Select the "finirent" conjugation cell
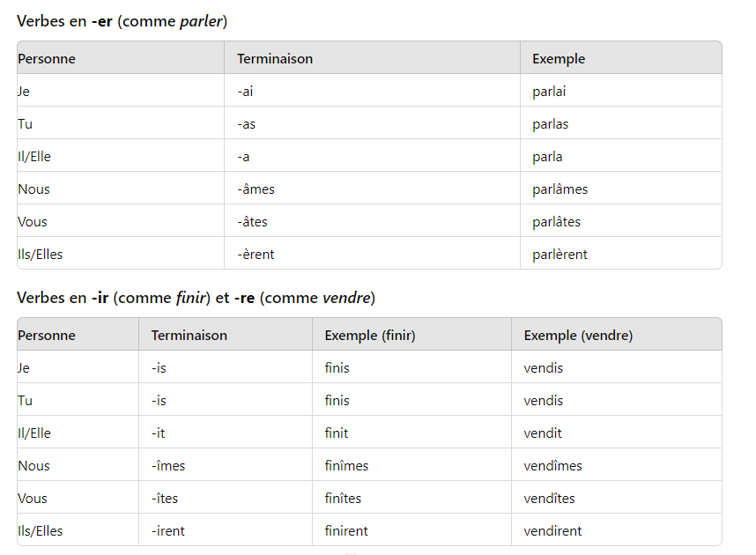756x555 pixels. click(346, 531)
